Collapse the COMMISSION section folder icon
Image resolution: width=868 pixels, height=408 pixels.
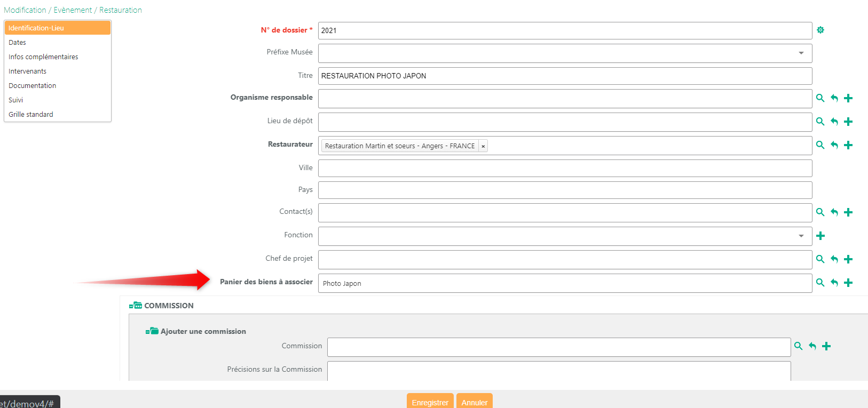coord(136,306)
